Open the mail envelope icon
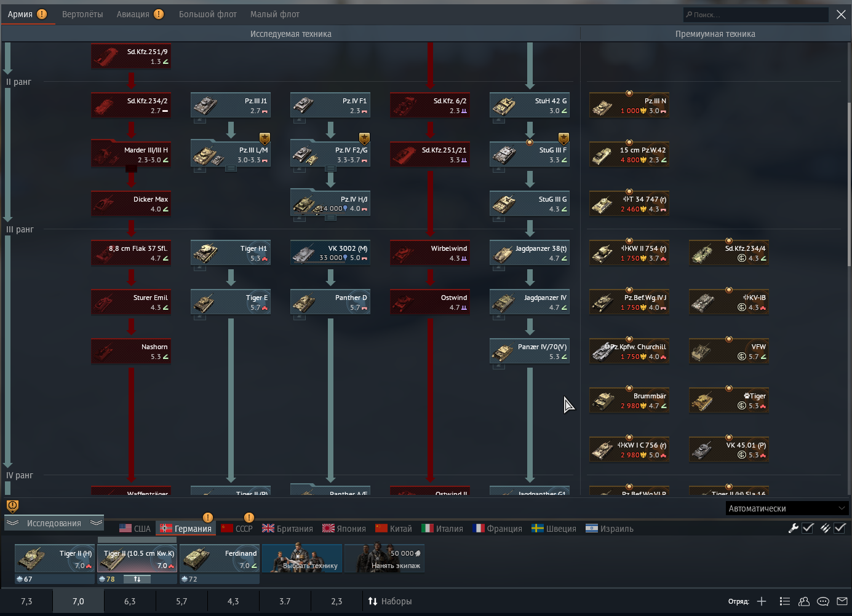Image resolution: width=852 pixels, height=616 pixels. tap(842, 601)
